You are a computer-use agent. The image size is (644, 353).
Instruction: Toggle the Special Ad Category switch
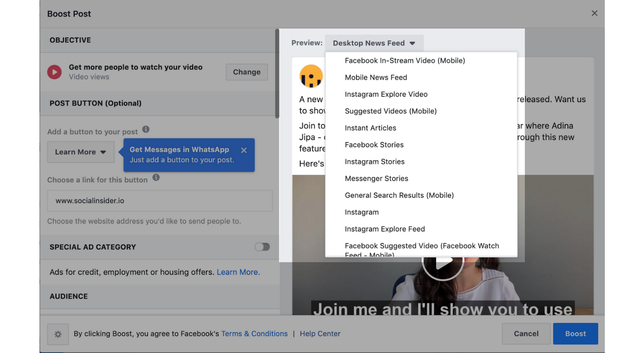click(x=262, y=247)
